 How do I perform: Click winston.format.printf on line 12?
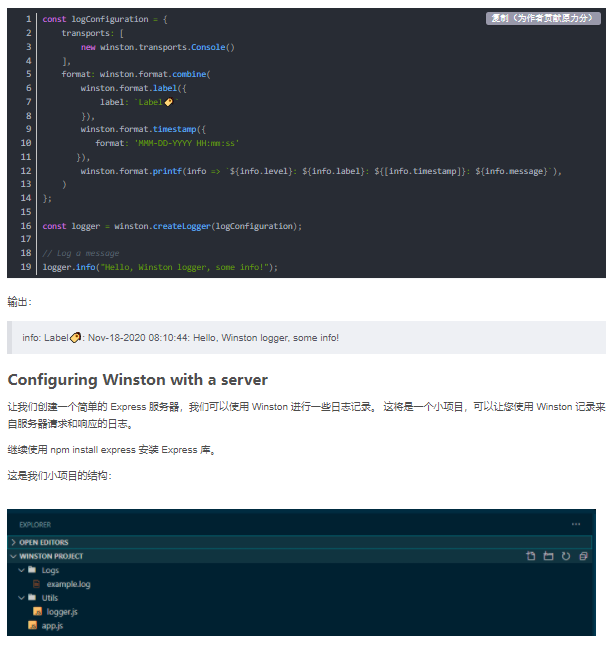[x=131, y=171]
